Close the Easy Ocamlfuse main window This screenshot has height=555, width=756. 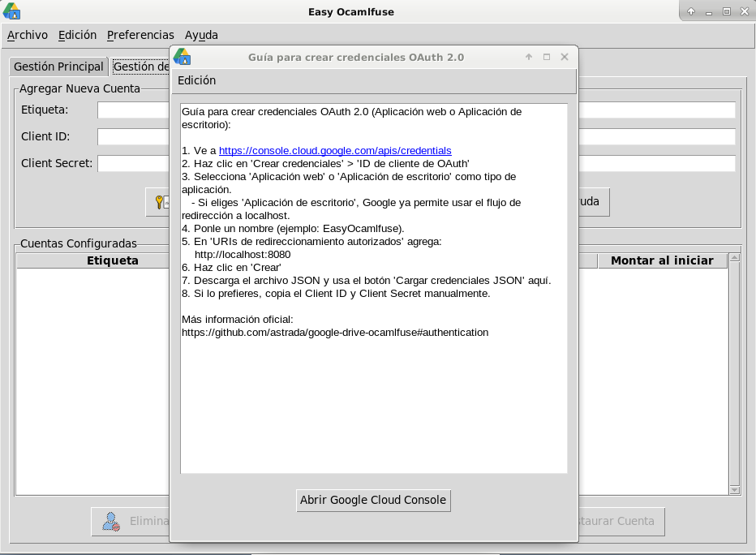tap(745, 11)
